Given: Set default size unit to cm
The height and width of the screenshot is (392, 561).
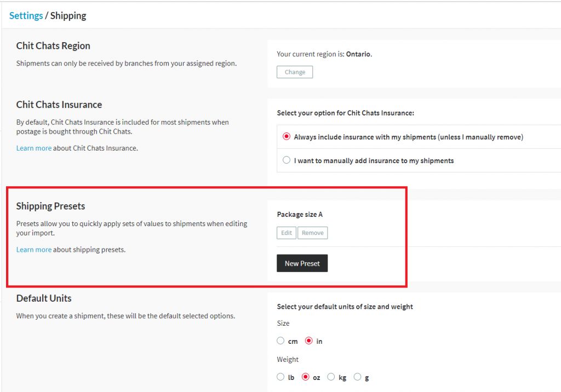Looking at the screenshot, I should pos(280,341).
